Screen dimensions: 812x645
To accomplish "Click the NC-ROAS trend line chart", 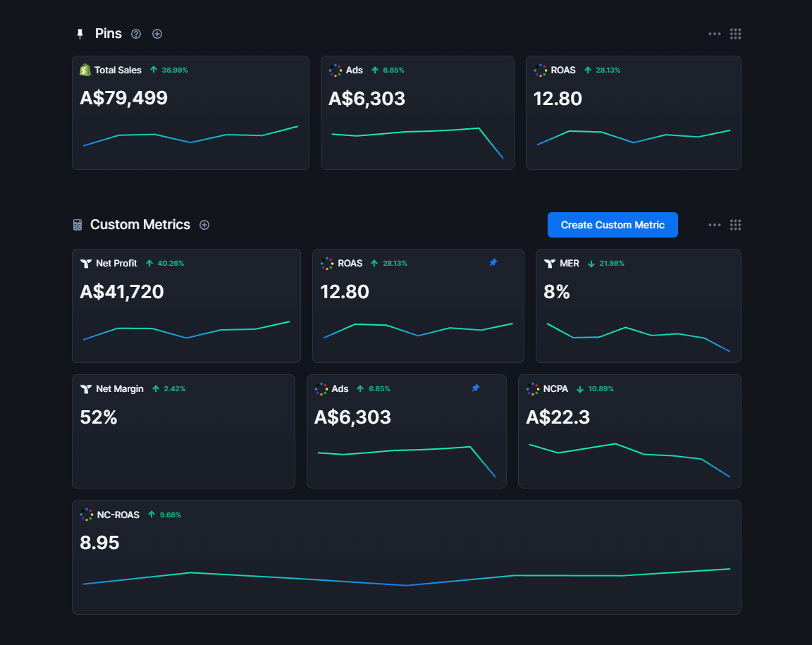I will tap(406, 578).
